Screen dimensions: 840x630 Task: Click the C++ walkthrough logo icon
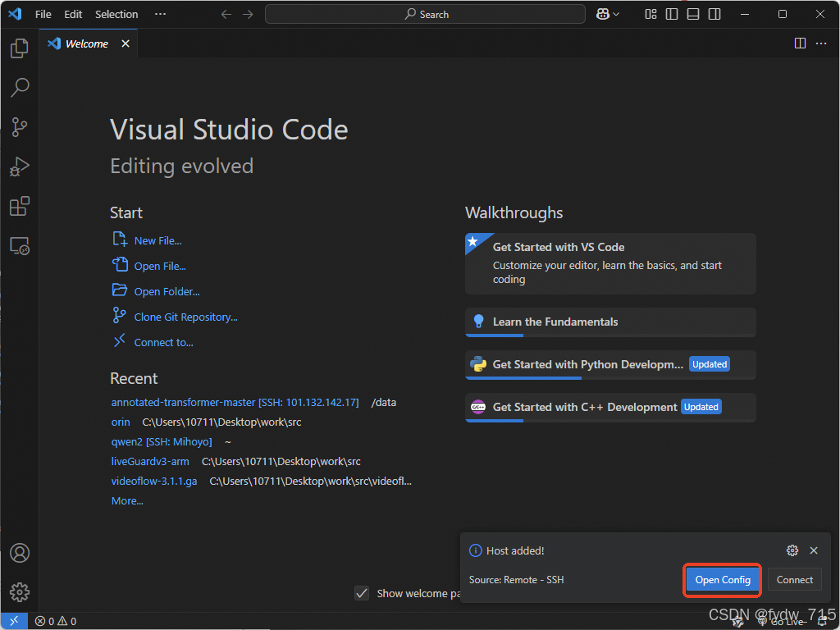(x=478, y=407)
